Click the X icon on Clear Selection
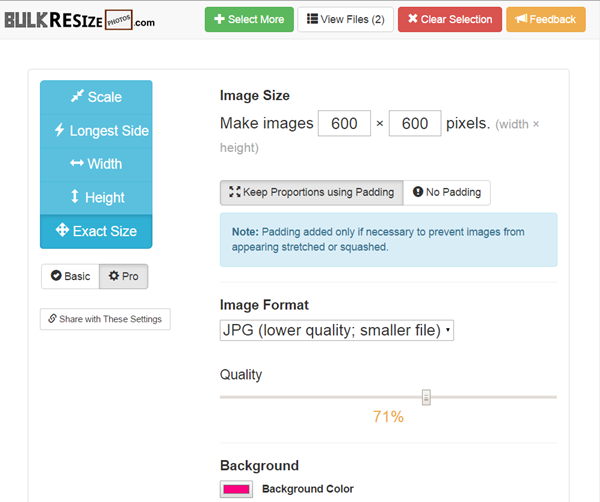Screen dimensions: 600x502 pyautogui.click(x=413, y=19)
